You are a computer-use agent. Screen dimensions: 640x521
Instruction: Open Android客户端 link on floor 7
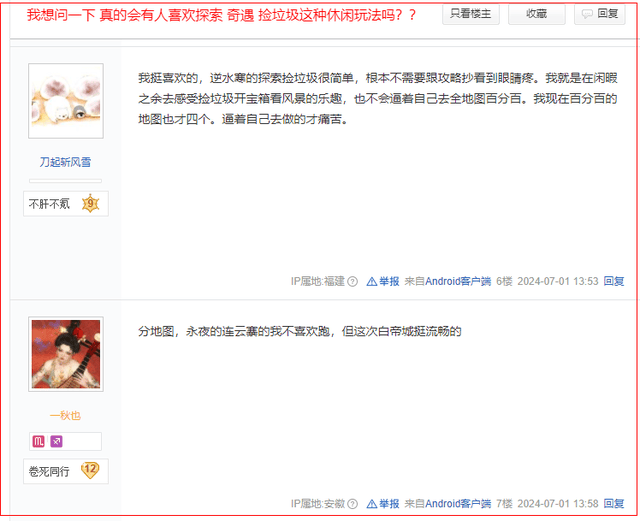(x=458, y=504)
